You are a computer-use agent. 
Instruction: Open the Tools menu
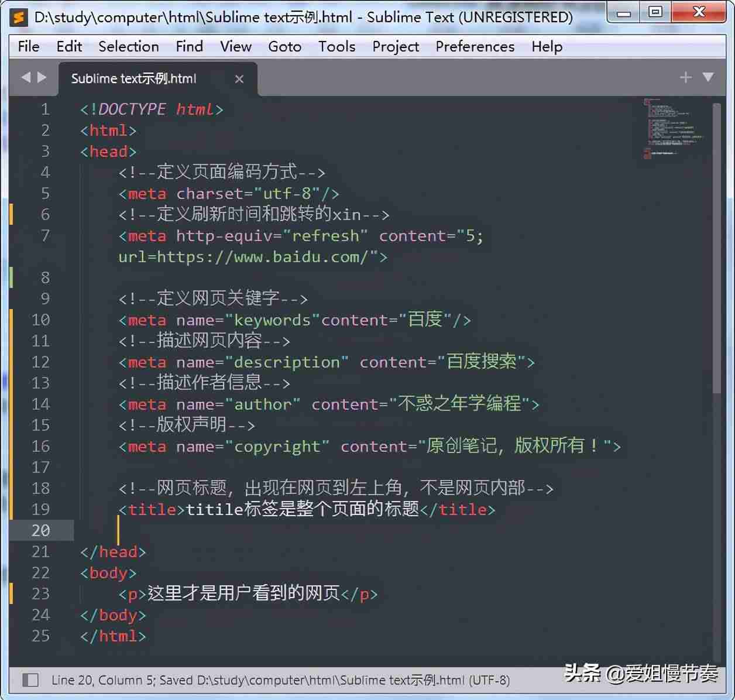(336, 47)
